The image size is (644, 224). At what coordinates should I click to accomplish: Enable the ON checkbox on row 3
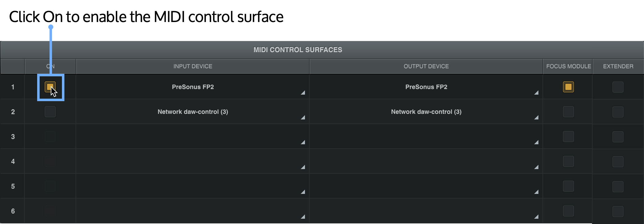(50, 137)
